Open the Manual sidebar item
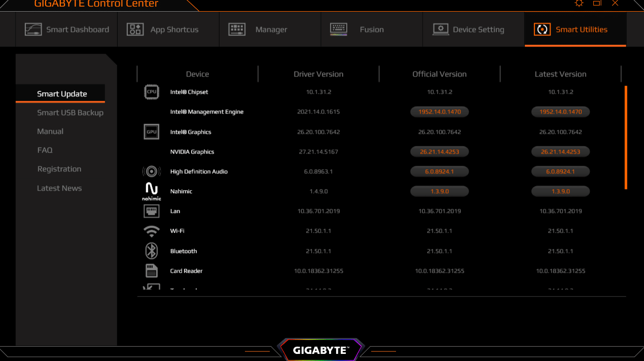The height and width of the screenshot is (361, 644). [x=50, y=131]
